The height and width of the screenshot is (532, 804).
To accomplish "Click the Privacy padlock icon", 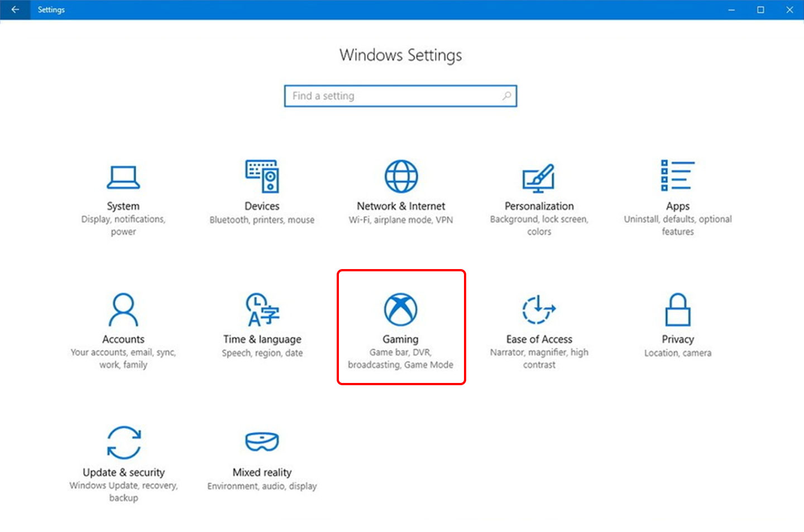I will 677,310.
